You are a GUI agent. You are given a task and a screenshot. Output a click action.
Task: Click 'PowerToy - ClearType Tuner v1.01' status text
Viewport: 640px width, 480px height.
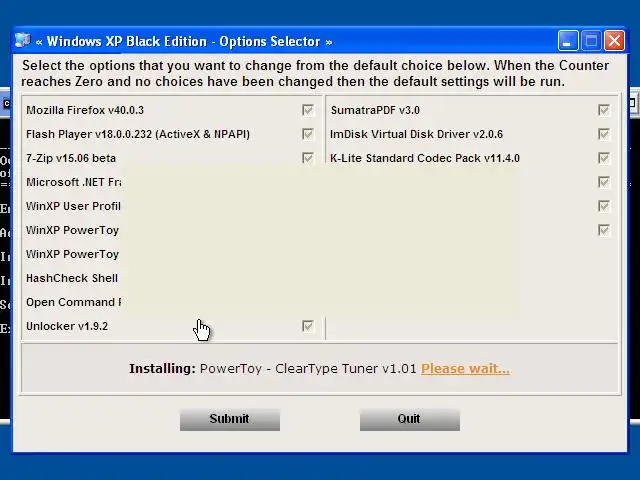coord(308,369)
